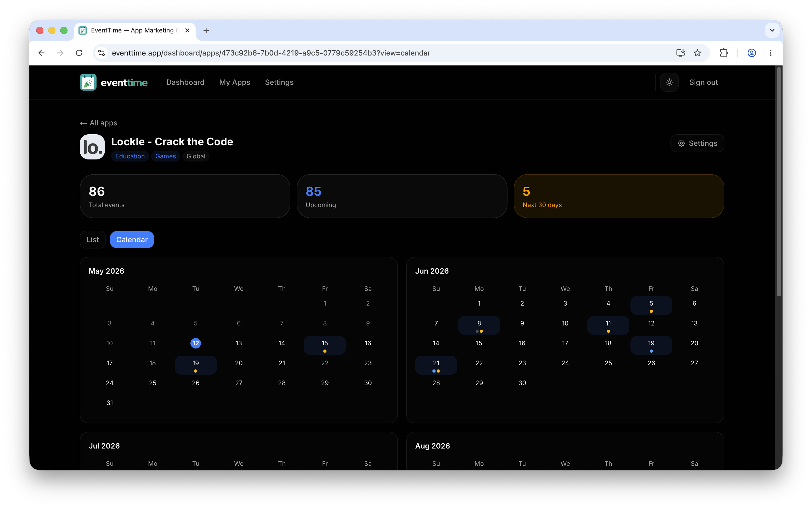812x509 pixels.
Task: Click Jun 2026 month heading
Action: [x=432, y=271]
